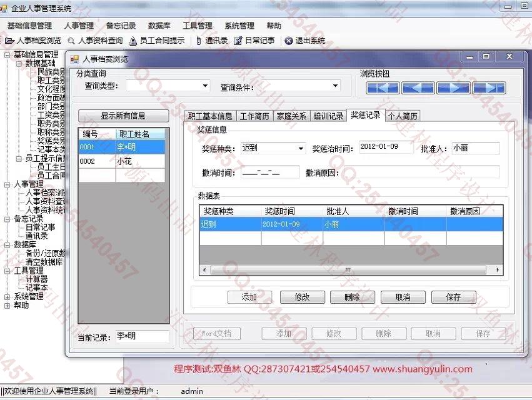Click the enabled 修改 button under 数据表

click(303, 297)
